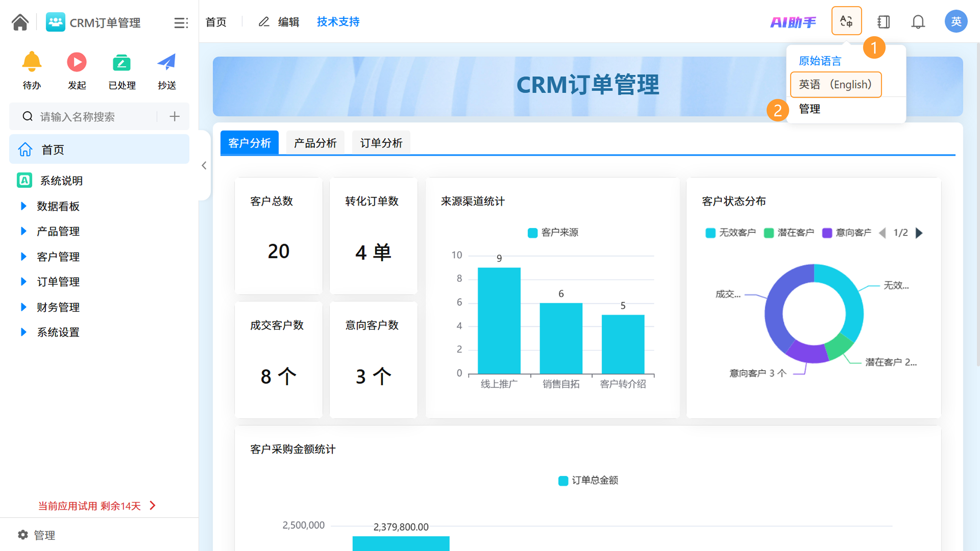
Task: Switch to the 客户分析 tab
Action: pos(250,143)
